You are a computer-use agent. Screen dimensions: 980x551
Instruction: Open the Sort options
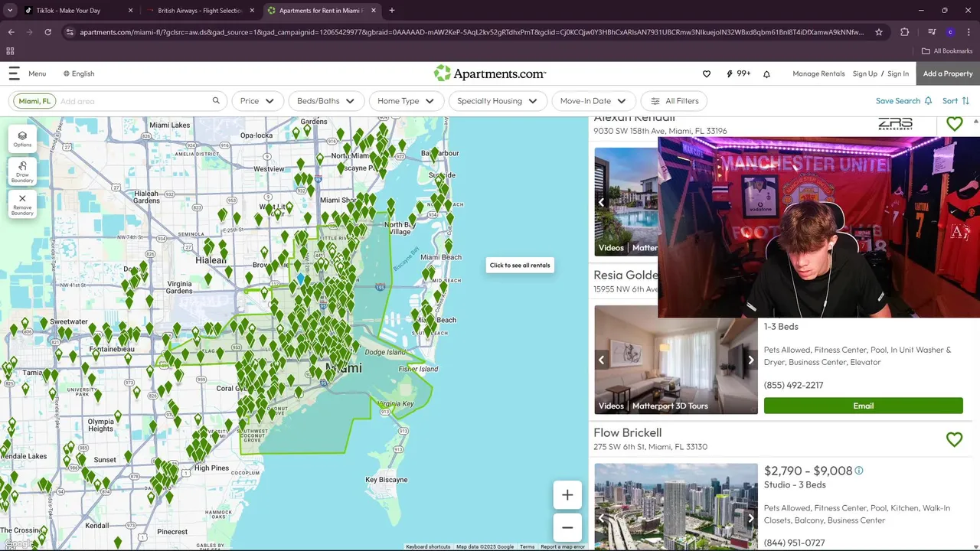pos(955,101)
